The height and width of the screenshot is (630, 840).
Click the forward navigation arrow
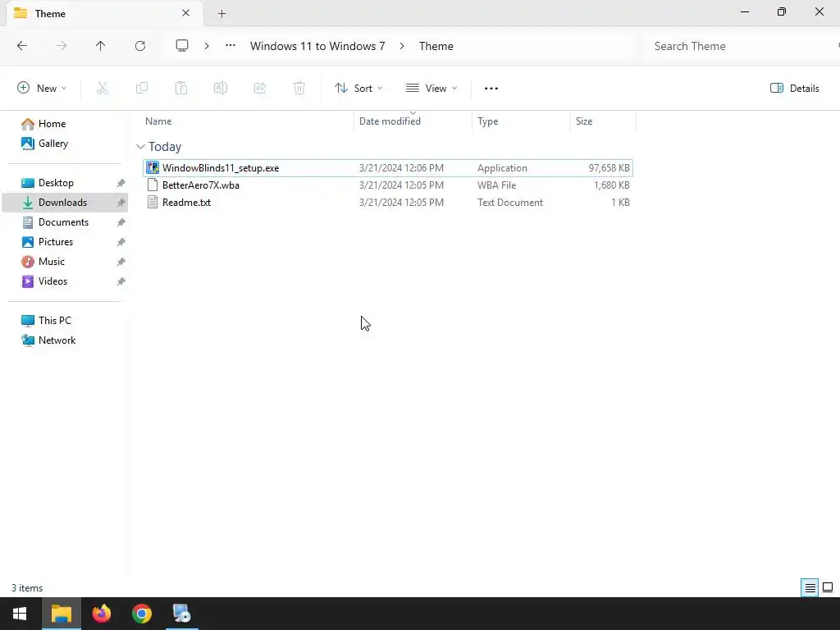tap(62, 46)
